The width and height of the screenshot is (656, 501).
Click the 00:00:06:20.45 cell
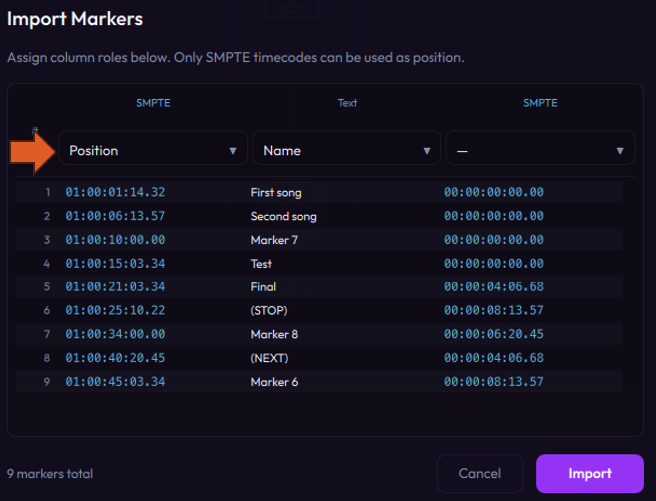[494, 334]
